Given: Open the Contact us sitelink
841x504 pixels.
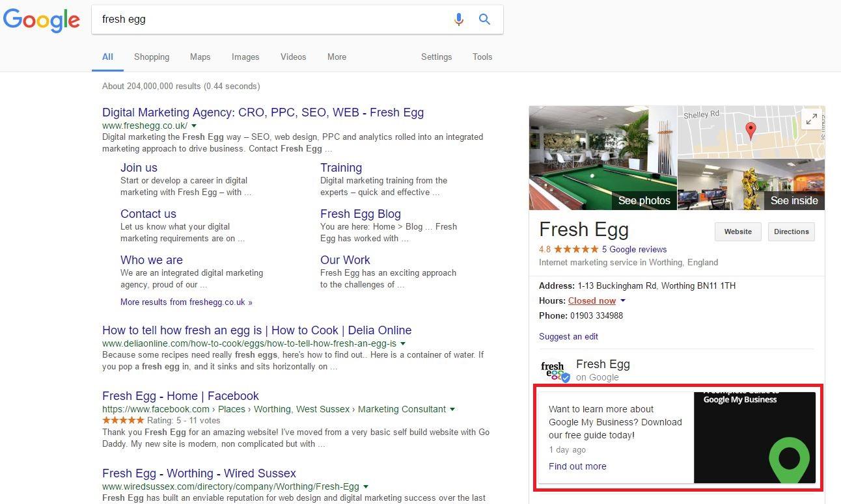Looking at the screenshot, I should [148, 214].
